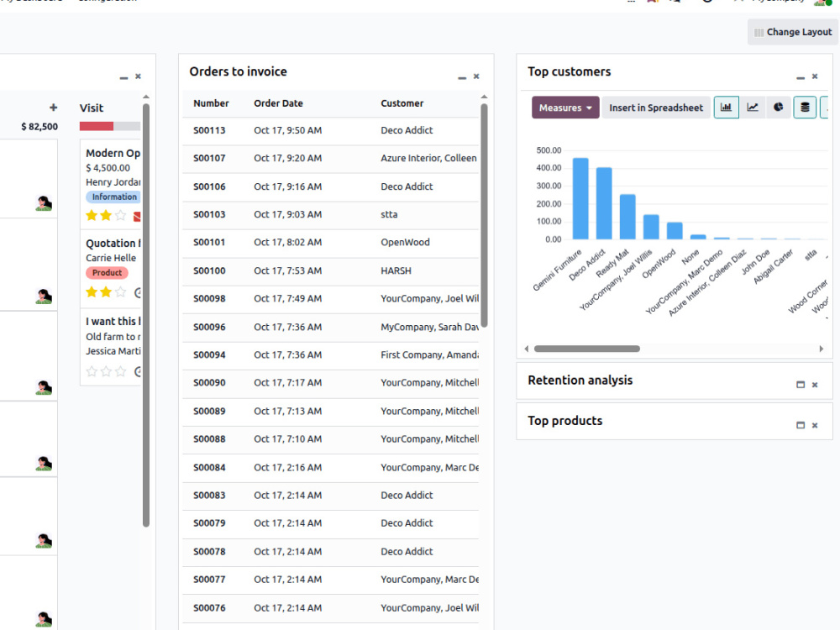Close the Top customers widget
The height and width of the screenshot is (630, 840).
click(815, 76)
